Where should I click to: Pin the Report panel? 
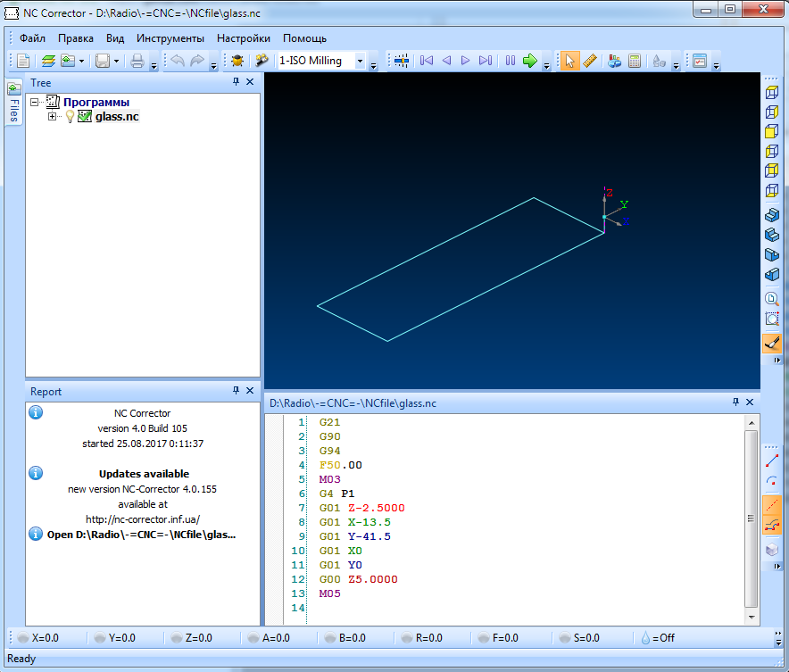click(x=236, y=390)
